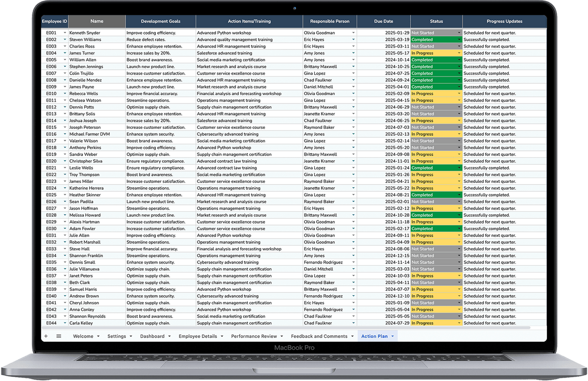The height and width of the screenshot is (381, 588).
Task: Select the Due Date column header
Action: (384, 21)
